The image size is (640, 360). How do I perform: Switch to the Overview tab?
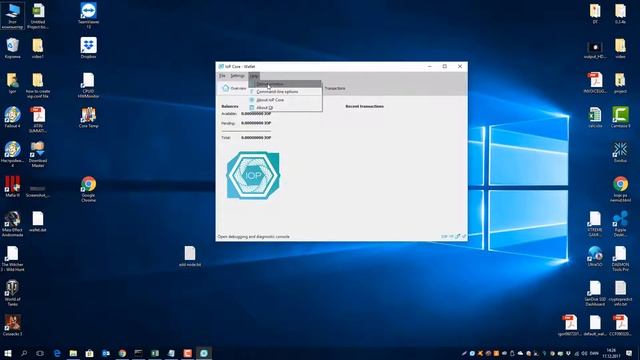coord(234,88)
